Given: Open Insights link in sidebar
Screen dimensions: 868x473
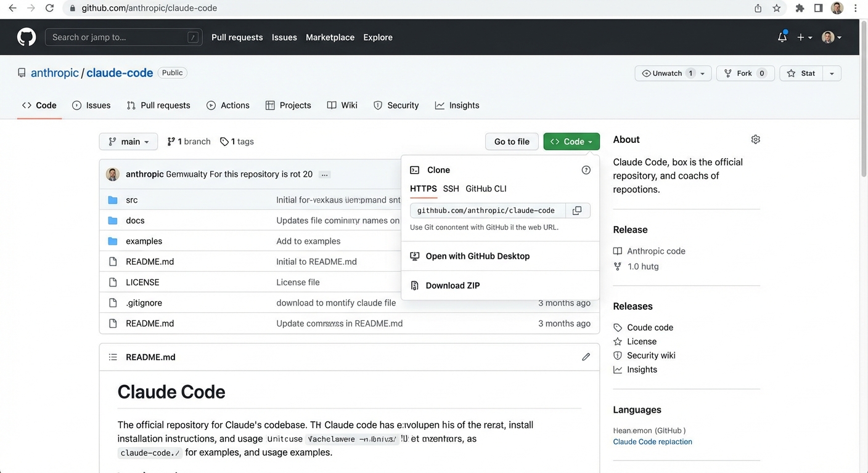Looking at the screenshot, I should [642, 370].
